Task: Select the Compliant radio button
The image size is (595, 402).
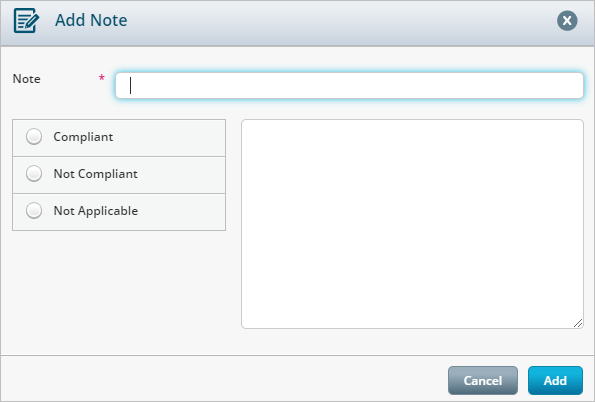Action: [x=34, y=136]
